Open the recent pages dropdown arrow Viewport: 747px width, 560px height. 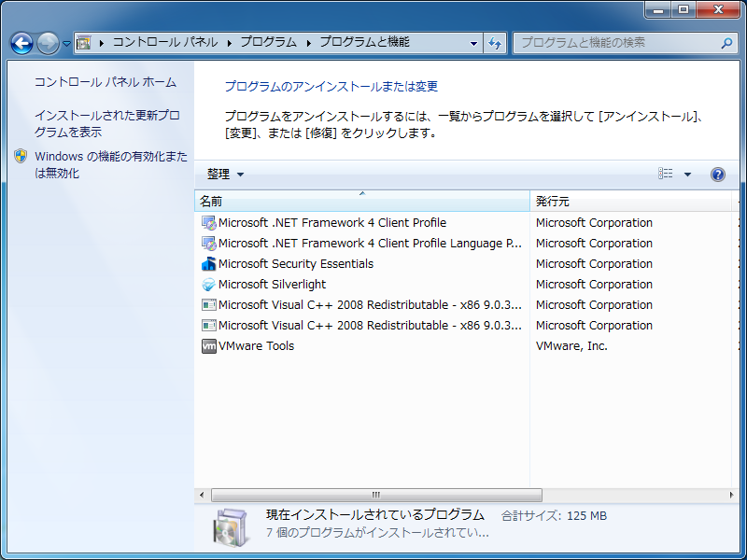pos(66,43)
